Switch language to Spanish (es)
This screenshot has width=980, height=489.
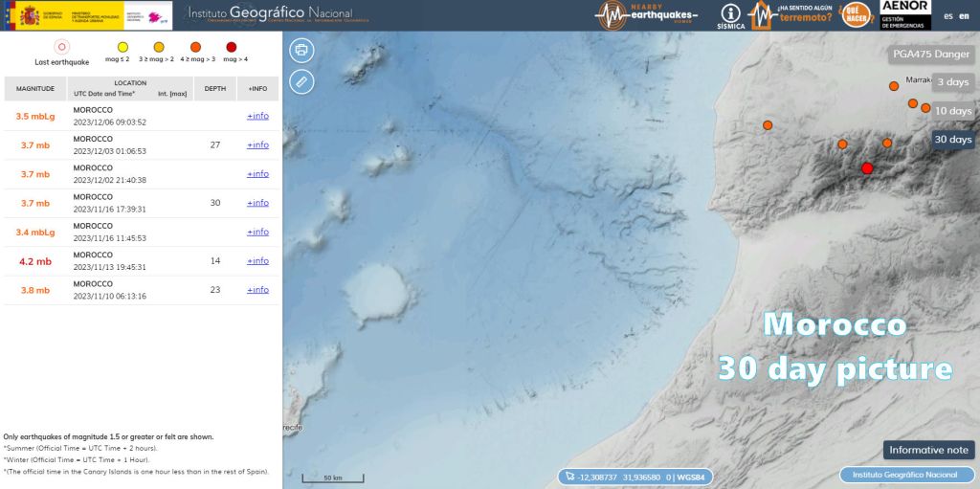948,15
